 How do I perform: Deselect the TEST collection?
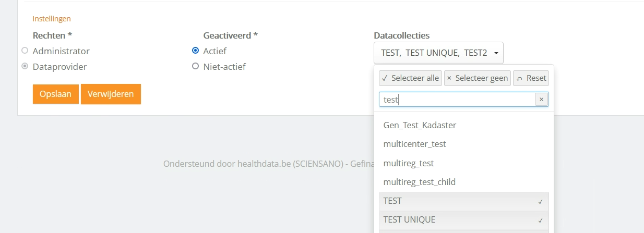(392, 201)
